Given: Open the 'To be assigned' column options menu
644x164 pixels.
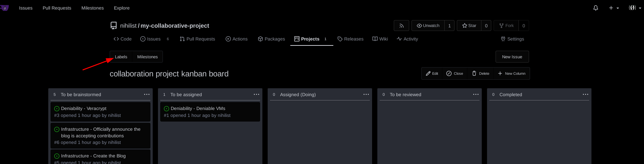Looking at the screenshot, I should click(x=256, y=95).
